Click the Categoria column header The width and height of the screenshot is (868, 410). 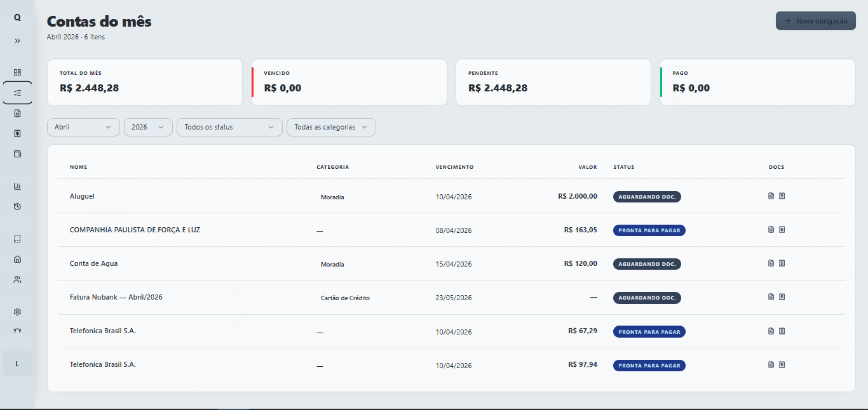click(x=332, y=168)
